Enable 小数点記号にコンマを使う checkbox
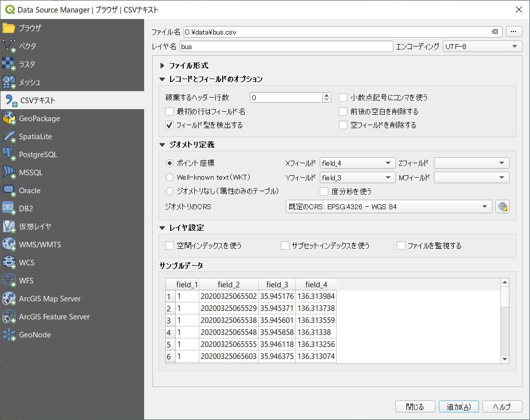This screenshot has width=530, height=420. tap(343, 98)
